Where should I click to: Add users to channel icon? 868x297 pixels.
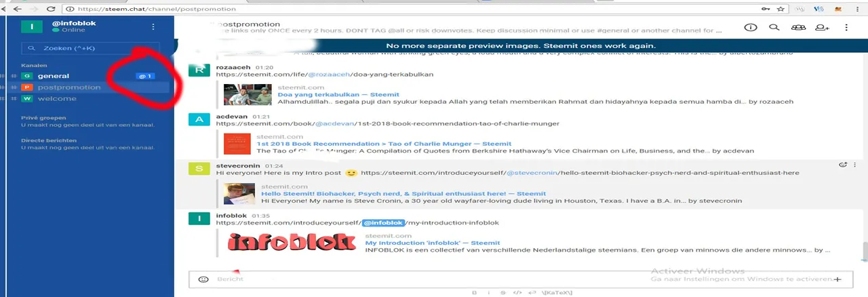pos(823,27)
